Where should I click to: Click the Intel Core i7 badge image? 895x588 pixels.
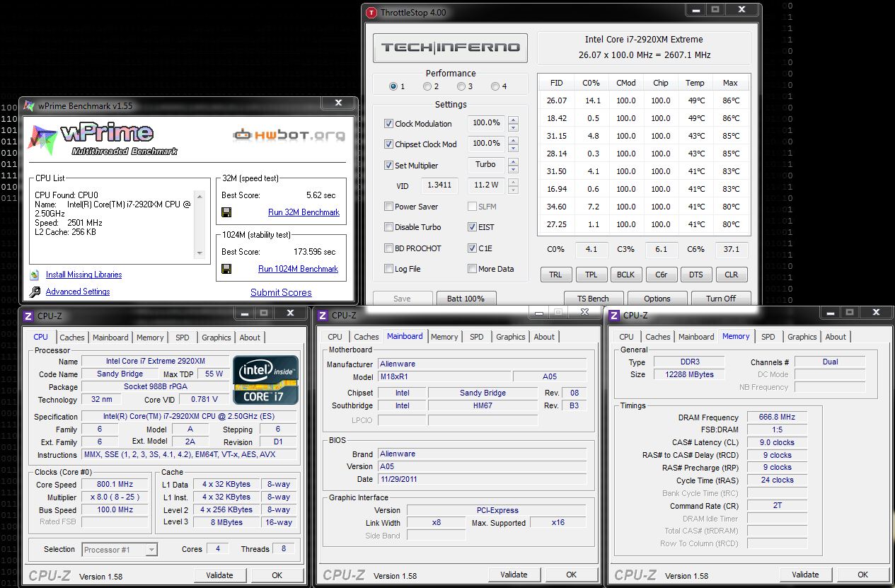[266, 380]
